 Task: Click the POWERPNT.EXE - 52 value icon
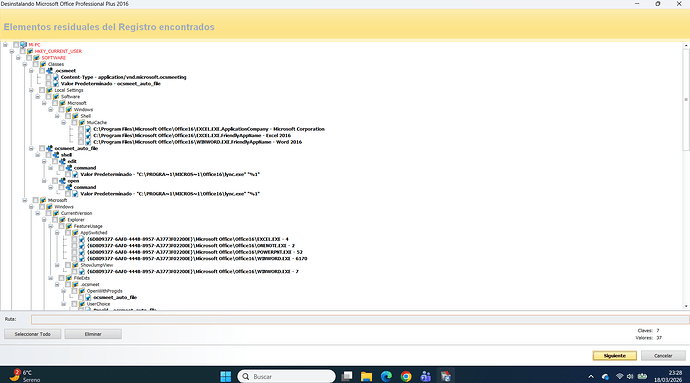pos(82,252)
